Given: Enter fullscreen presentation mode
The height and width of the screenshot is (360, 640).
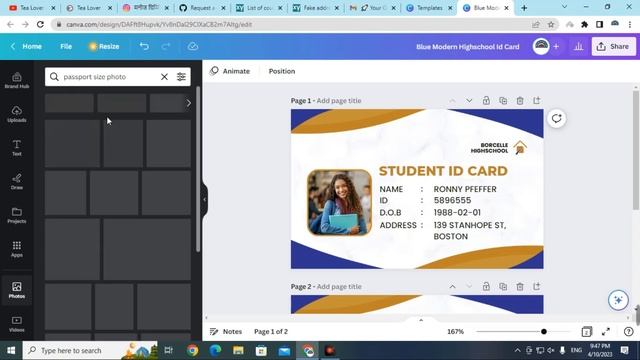Looking at the screenshot, I should click(606, 332).
